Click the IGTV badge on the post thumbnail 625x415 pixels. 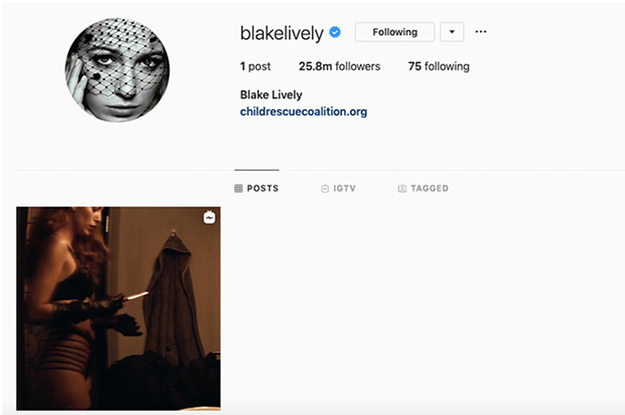click(x=209, y=217)
